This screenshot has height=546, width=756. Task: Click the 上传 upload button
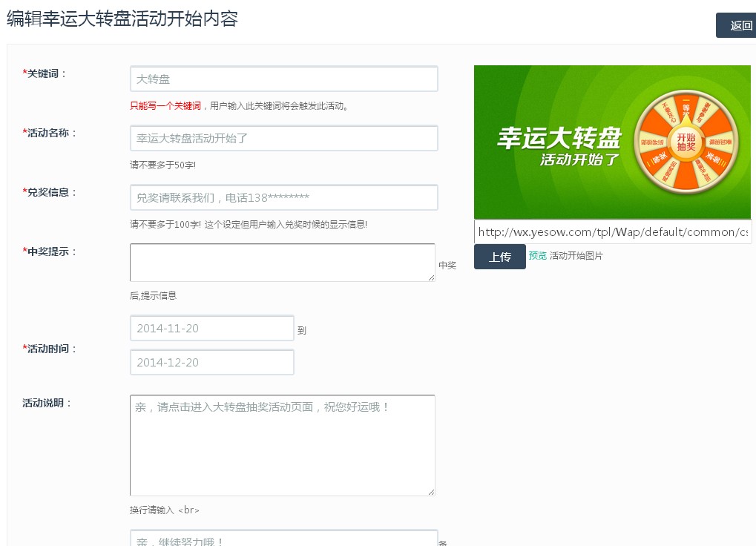(x=499, y=257)
